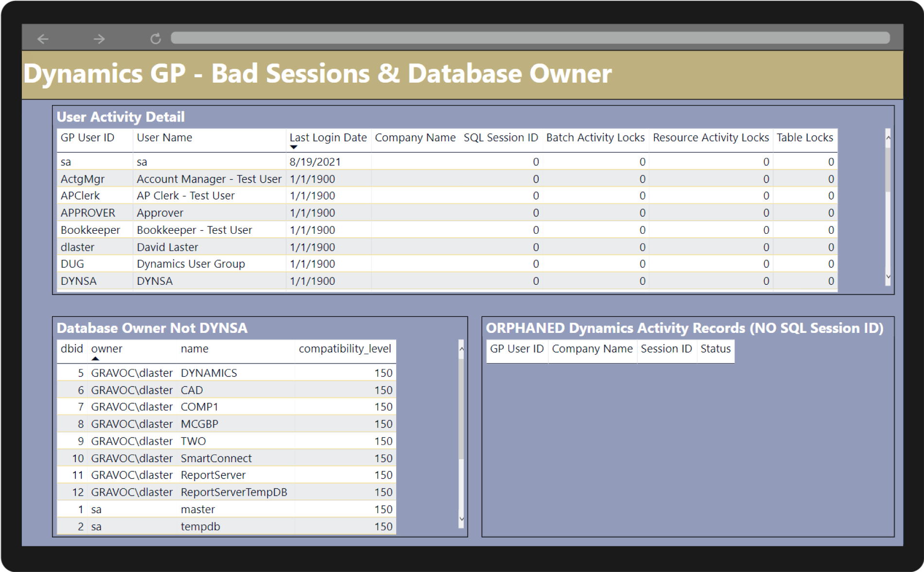Image resolution: width=924 pixels, height=572 pixels.
Task: Select the COMP1 database name cell
Action: pyautogui.click(x=199, y=407)
